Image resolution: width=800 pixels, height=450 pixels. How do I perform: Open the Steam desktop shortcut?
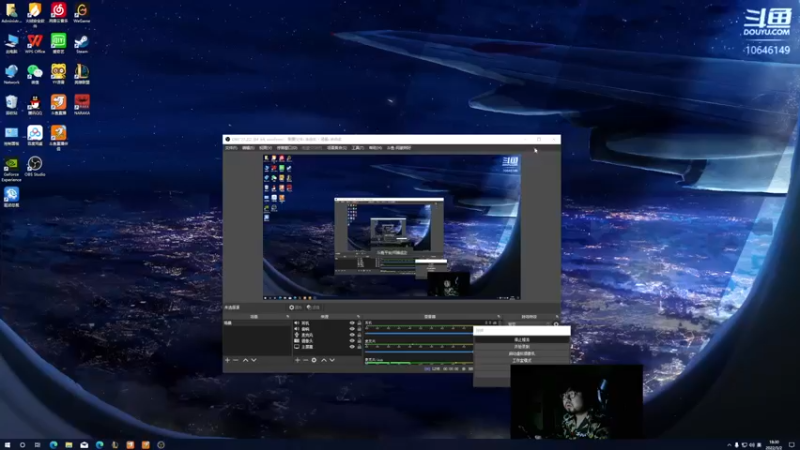coord(82,44)
